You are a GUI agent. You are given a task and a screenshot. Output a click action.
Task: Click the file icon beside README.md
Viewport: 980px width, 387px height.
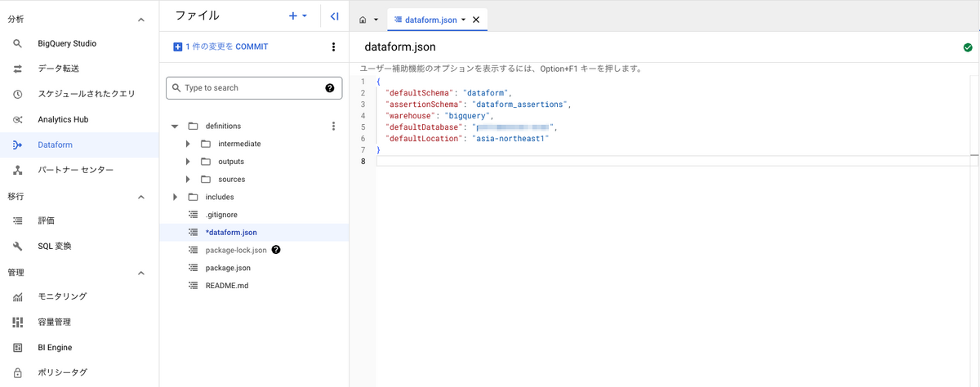(x=193, y=286)
